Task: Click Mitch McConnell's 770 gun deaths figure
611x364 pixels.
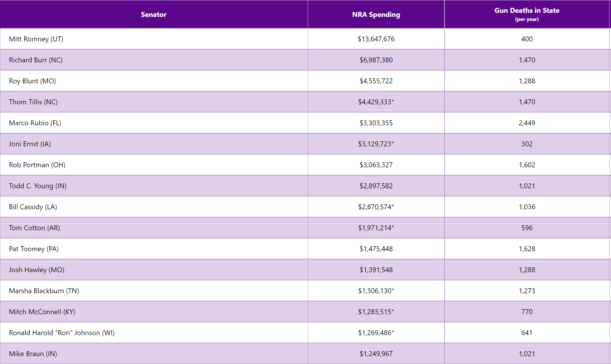Action: [527, 312]
